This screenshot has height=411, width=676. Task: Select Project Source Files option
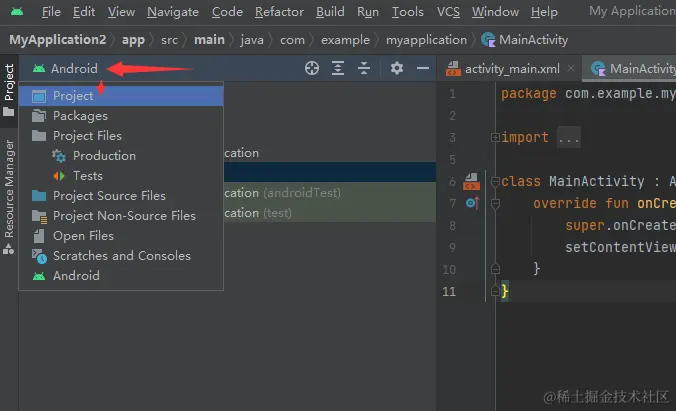121,196
